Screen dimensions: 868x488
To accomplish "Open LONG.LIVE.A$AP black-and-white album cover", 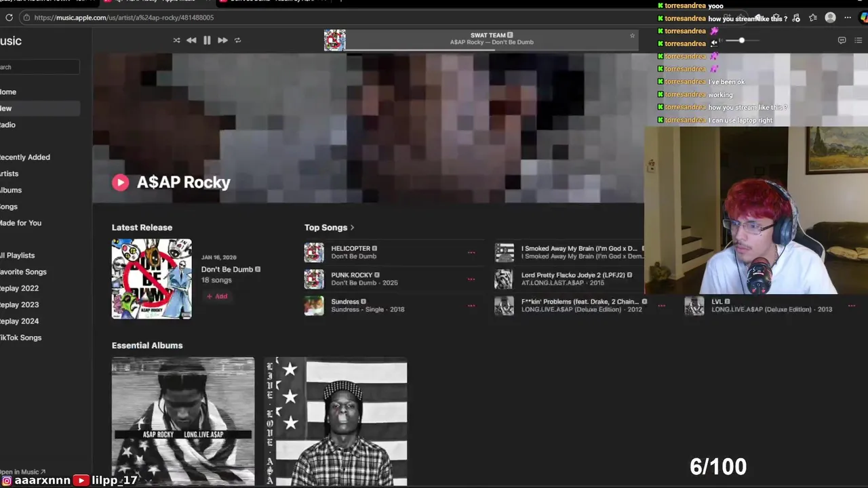I will click(x=183, y=422).
